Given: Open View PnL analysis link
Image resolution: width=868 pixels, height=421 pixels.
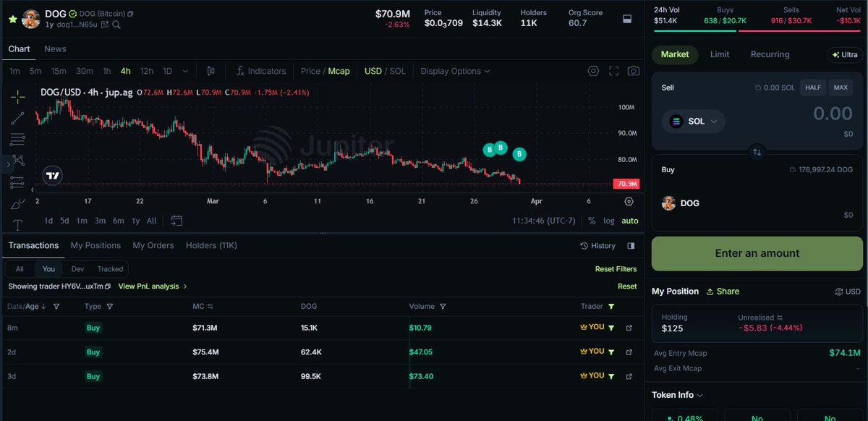Looking at the screenshot, I should coord(153,286).
